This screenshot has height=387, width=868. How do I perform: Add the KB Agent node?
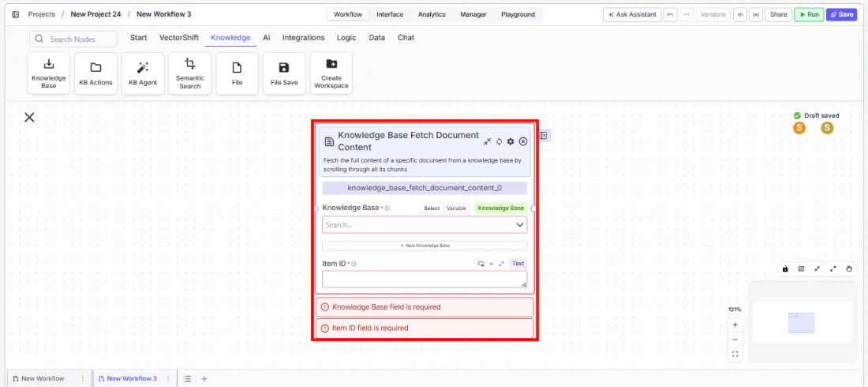pos(143,73)
